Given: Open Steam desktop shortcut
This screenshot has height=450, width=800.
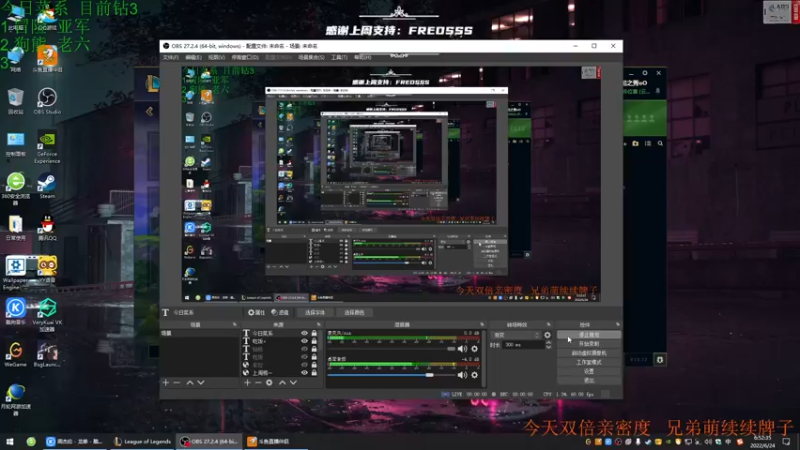Looking at the screenshot, I should pos(47,186).
